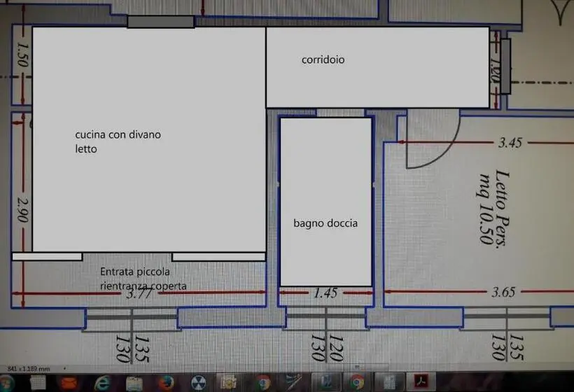Screen dimensions: 574x392
Task: Open the Windows Explorer folder taskbar icon
Action: coord(134,383)
